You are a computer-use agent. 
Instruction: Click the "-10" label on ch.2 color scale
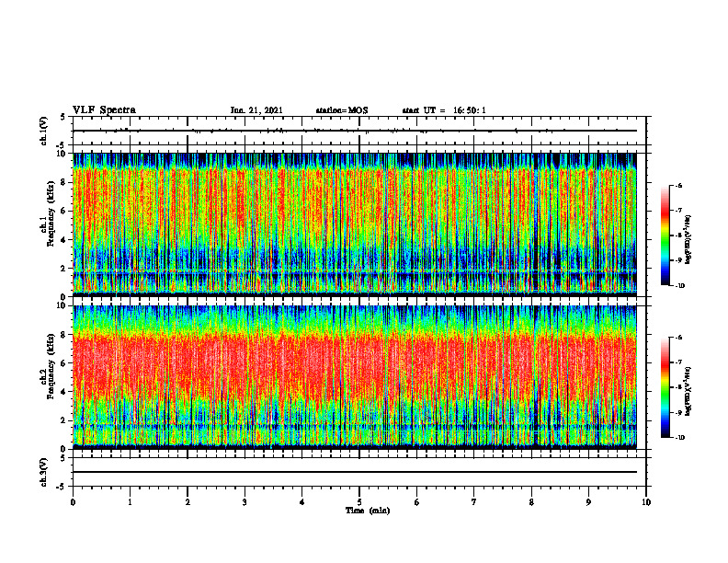tap(680, 438)
